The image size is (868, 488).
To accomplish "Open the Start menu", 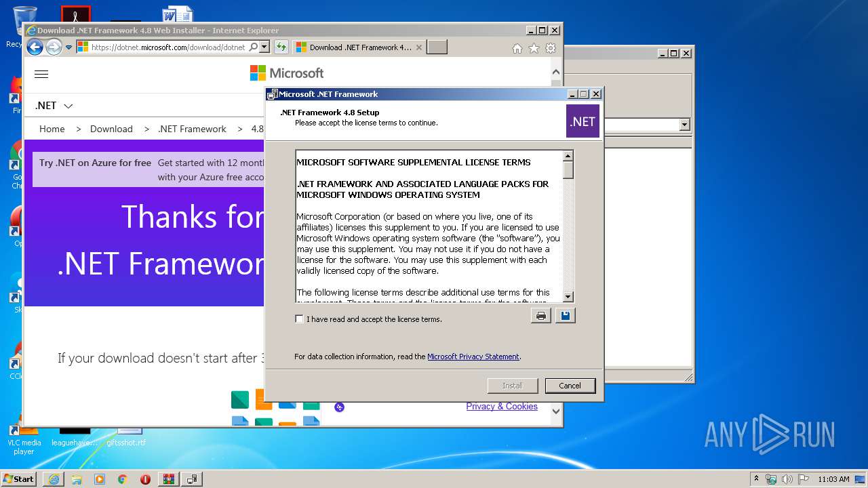I will point(18,479).
